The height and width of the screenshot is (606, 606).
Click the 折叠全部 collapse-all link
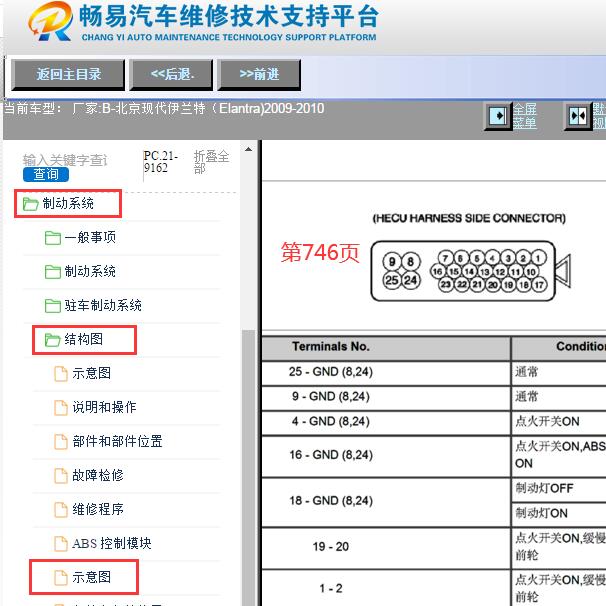(211, 162)
